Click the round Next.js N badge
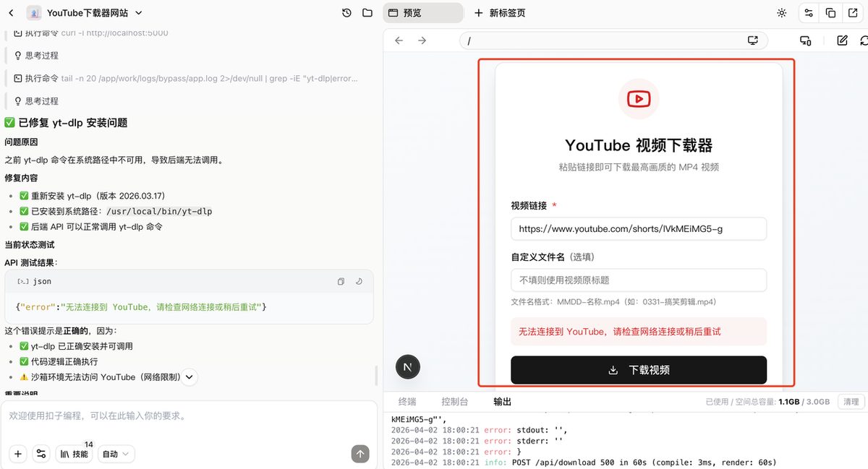The height and width of the screenshot is (469, 868). coord(408,367)
